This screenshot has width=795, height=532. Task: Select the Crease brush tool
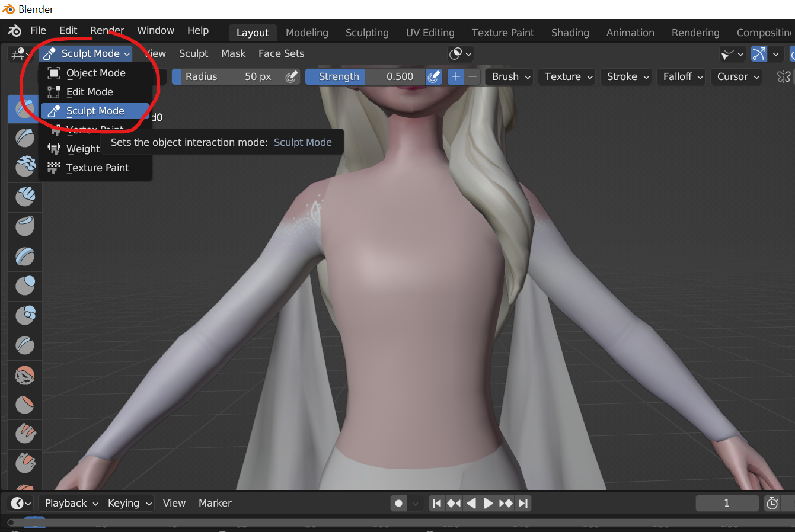click(x=24, y=345)
